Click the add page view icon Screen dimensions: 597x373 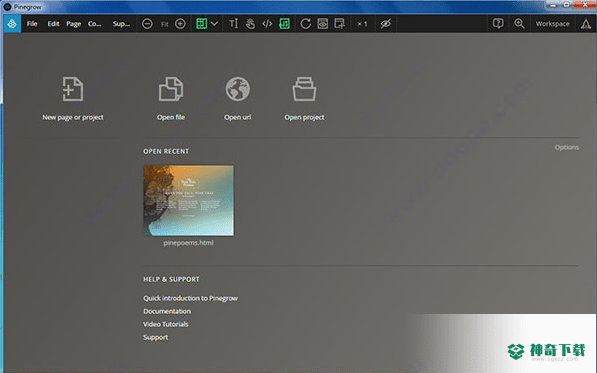339,24
